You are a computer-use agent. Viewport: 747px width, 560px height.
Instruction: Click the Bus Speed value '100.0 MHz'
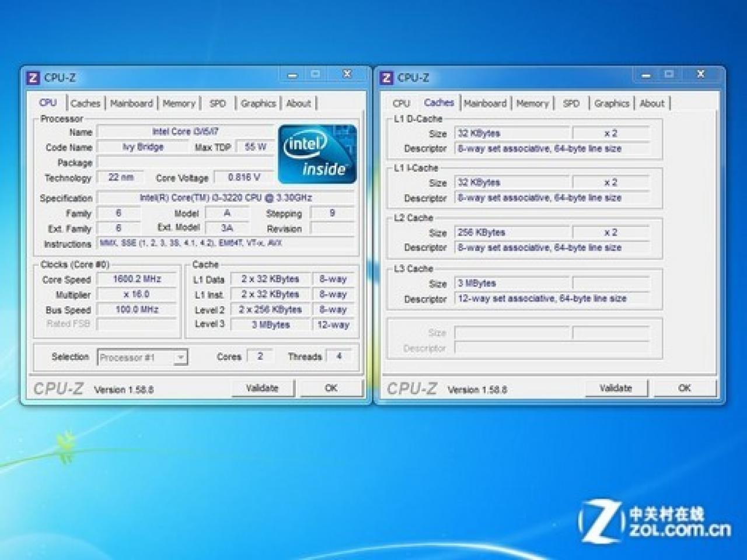pyautogui.click(x=137, y=310)
